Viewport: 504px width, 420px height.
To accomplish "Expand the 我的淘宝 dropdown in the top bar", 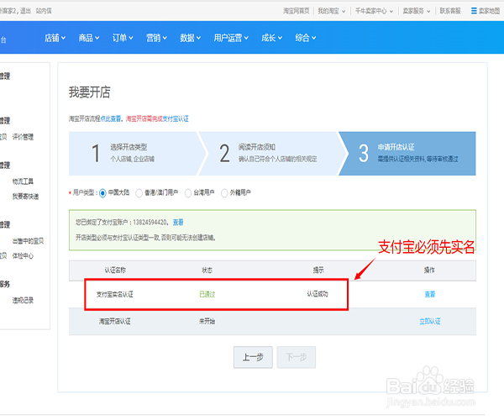I will tap(332, 11).
